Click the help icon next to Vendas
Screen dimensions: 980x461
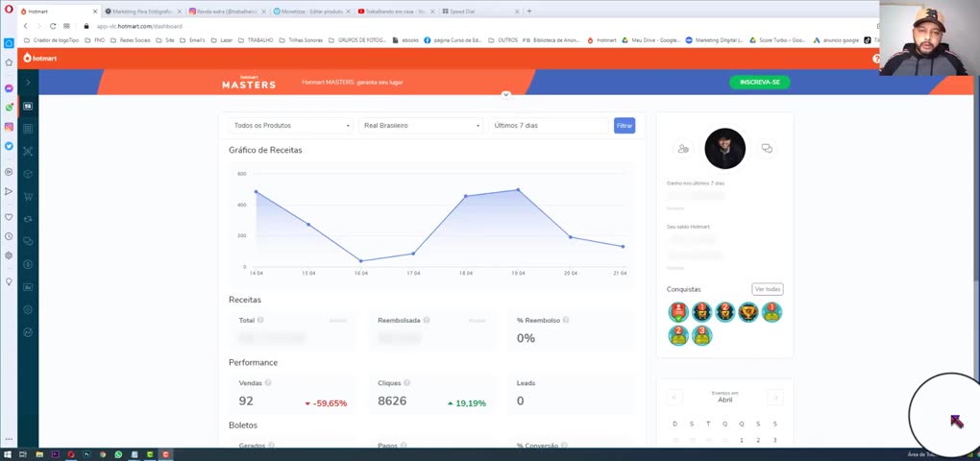[x=268, y=383]
